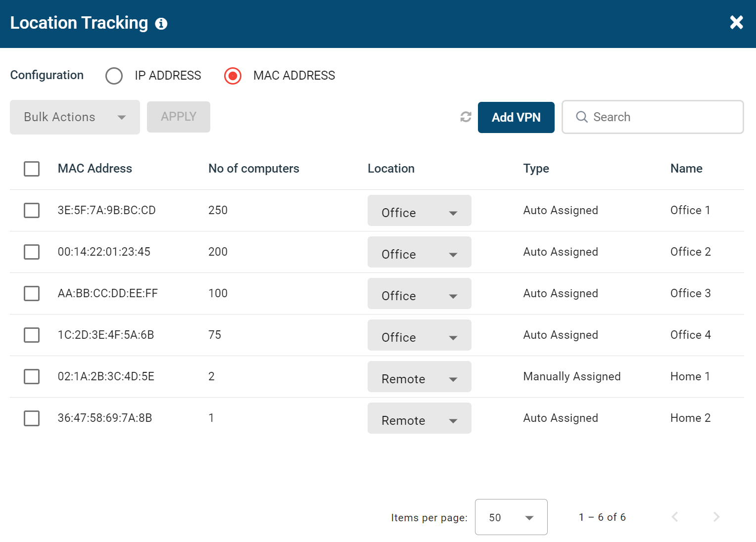
Task: Check the row for 3E:5F:7A:9B:BC:CD
Action: coord(32,210)
